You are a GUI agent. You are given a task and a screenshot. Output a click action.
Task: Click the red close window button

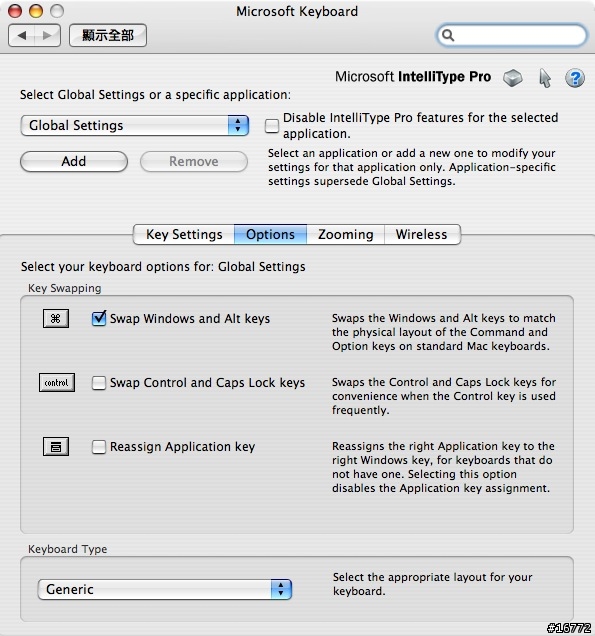[15, 11]
